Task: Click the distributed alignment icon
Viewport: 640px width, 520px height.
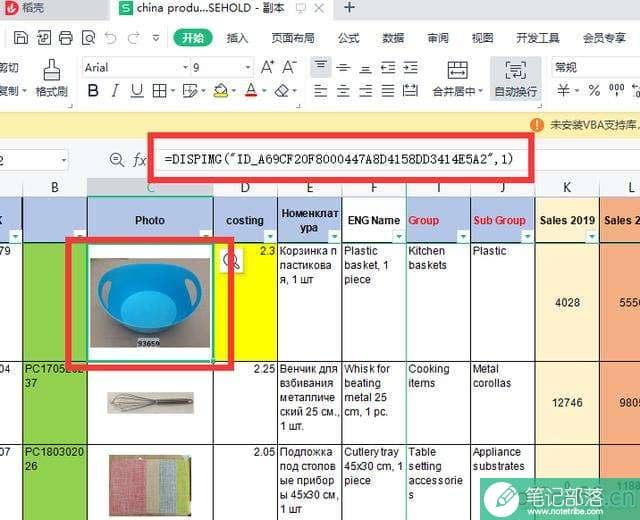Action: [x=410, y=91]
